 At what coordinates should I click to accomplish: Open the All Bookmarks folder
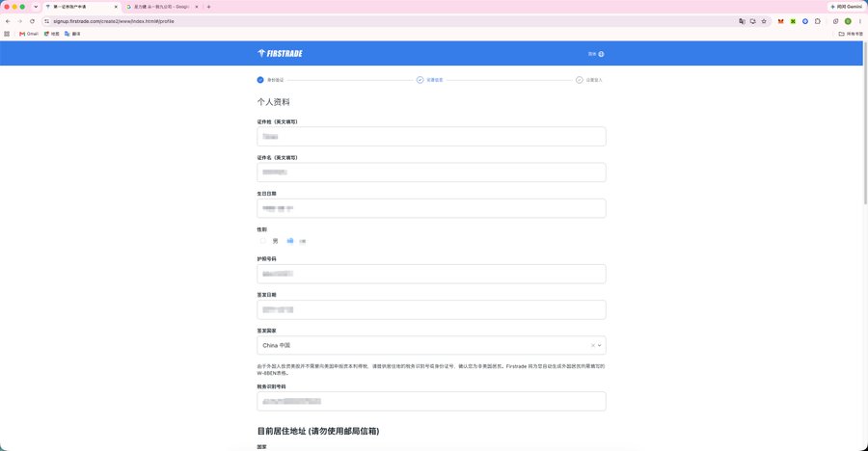851,34
